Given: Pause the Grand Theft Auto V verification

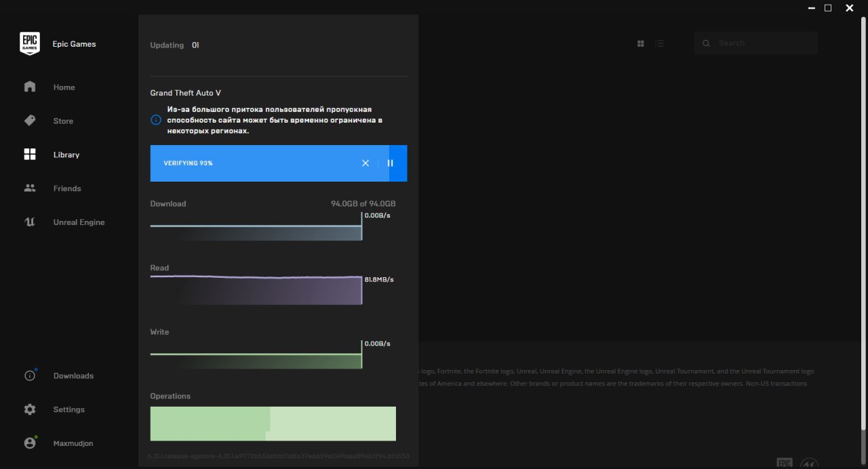Looking at the screenshot, I should [x=390, y=163].
